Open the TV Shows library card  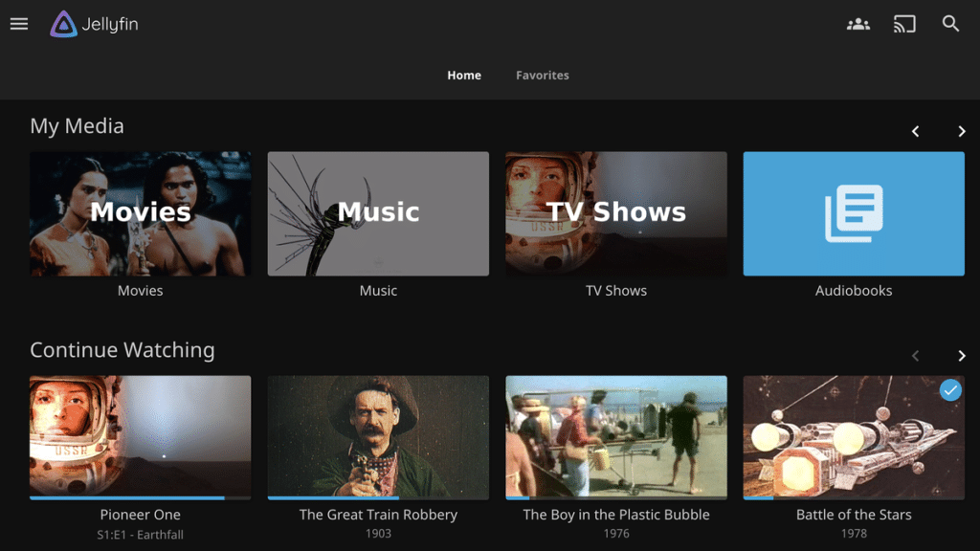coord(616,213)
